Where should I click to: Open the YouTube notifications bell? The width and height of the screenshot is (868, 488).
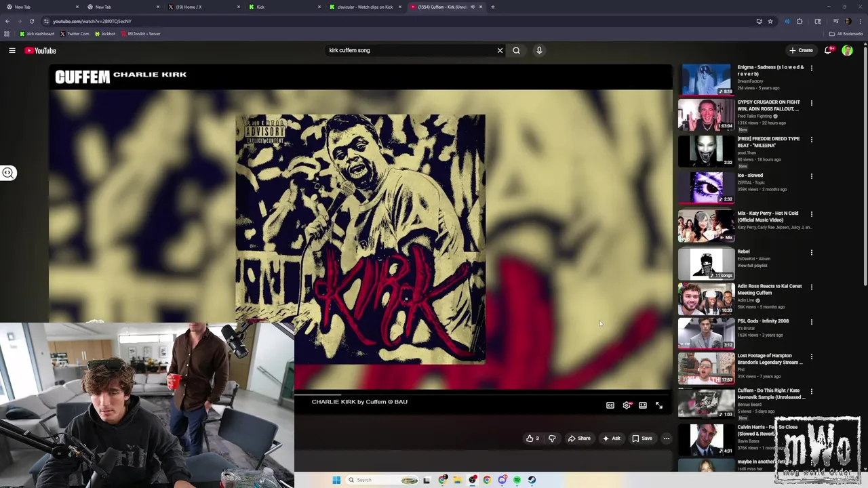[x=828, y=50]
